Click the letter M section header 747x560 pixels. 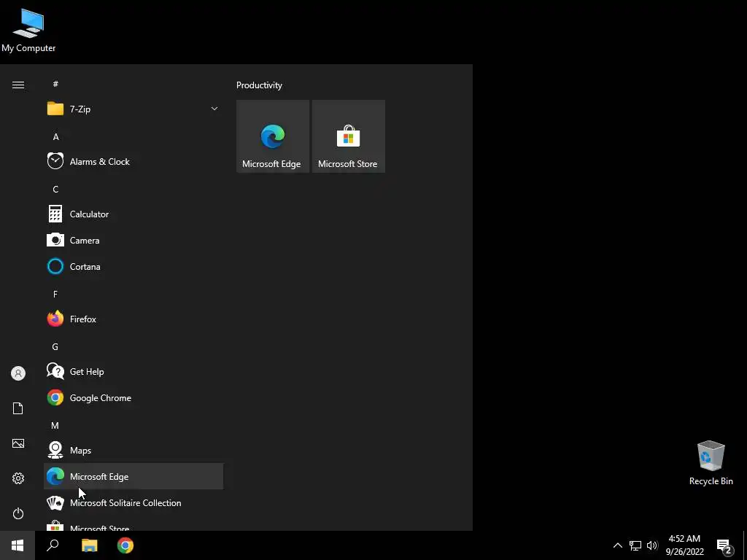[x=55, y=425]
